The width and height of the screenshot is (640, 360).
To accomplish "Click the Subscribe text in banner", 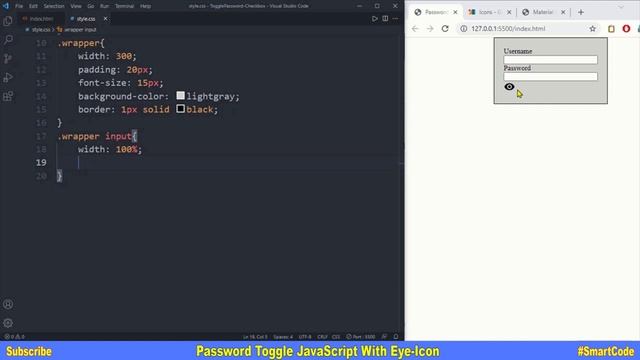I will point(29,351).
